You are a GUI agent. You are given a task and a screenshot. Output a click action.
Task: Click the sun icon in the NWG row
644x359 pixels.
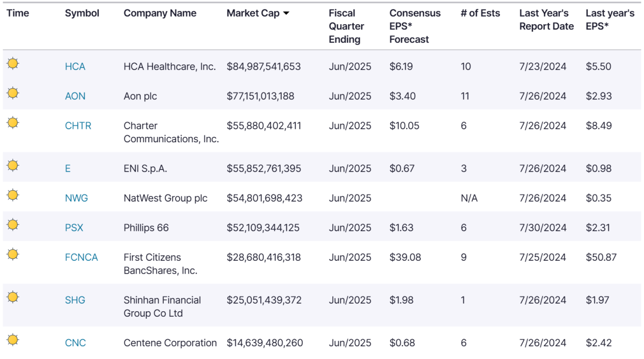click(13, 195)
